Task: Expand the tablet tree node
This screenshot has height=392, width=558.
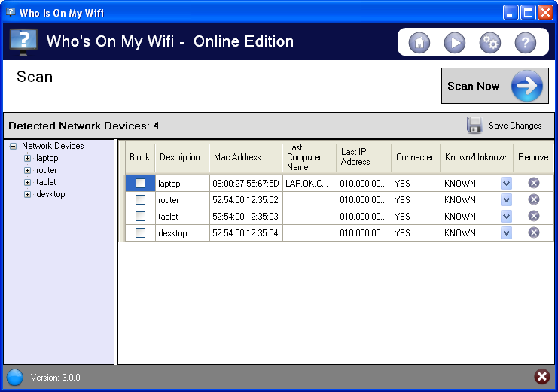Action: 27,183
